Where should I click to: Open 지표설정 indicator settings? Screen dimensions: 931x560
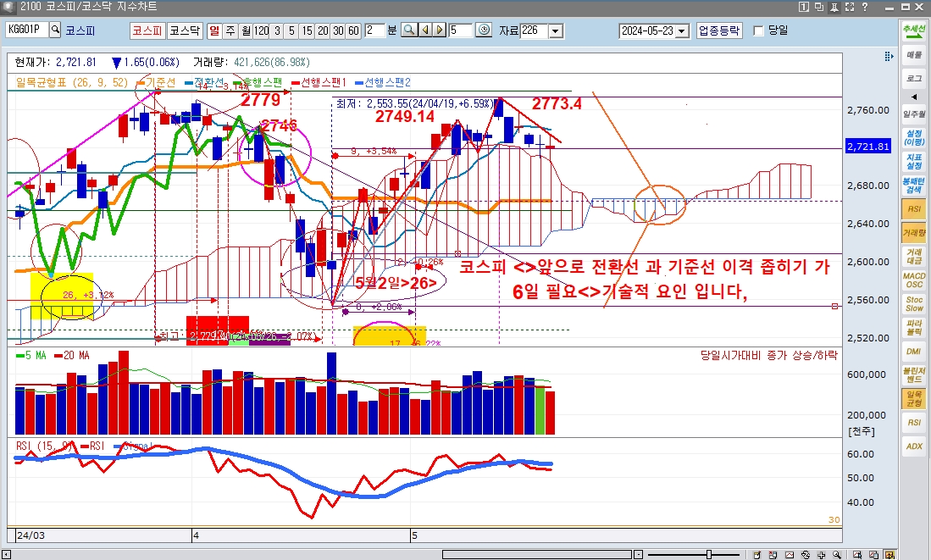(914, 162)
